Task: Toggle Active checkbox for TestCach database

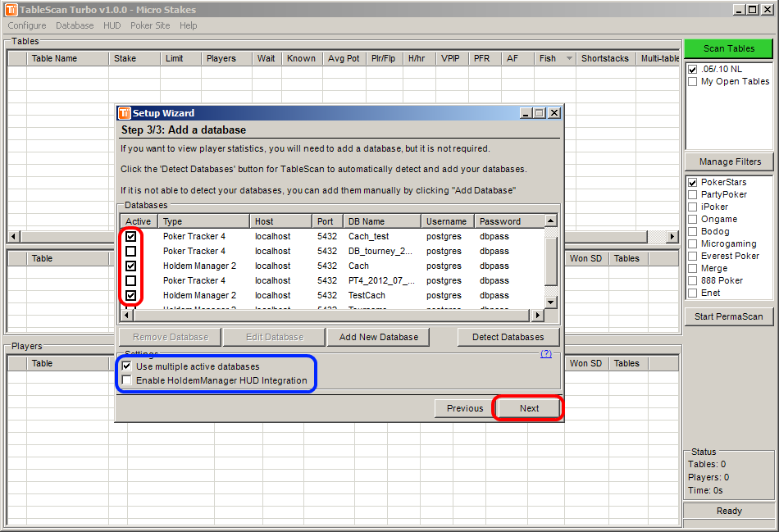Action: [130, 296]
